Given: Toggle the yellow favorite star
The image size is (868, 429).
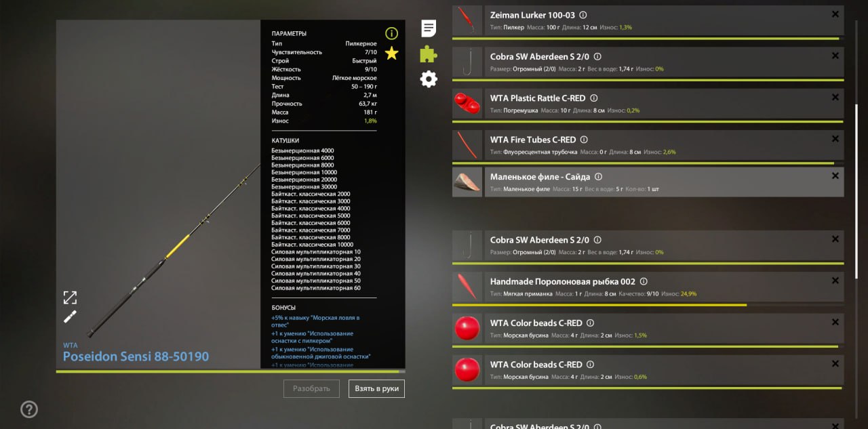Looking at the screenshot, I should [x=391, y=53].
